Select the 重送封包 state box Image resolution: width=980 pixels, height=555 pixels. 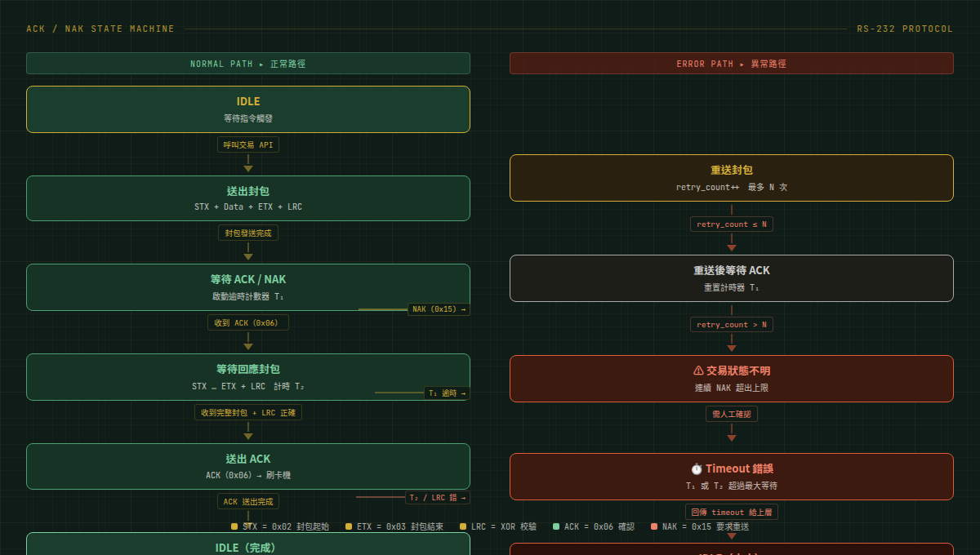tap(732, 178)
